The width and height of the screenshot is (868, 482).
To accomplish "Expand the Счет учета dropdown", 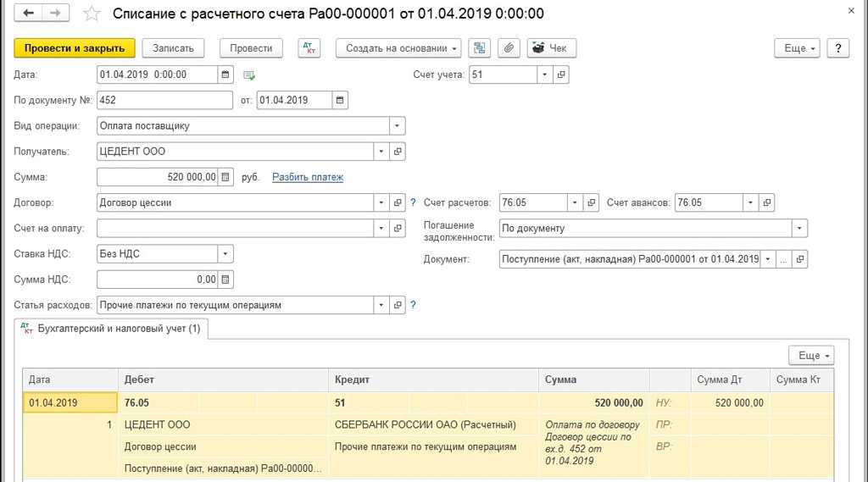I will (x=545, y=75).
